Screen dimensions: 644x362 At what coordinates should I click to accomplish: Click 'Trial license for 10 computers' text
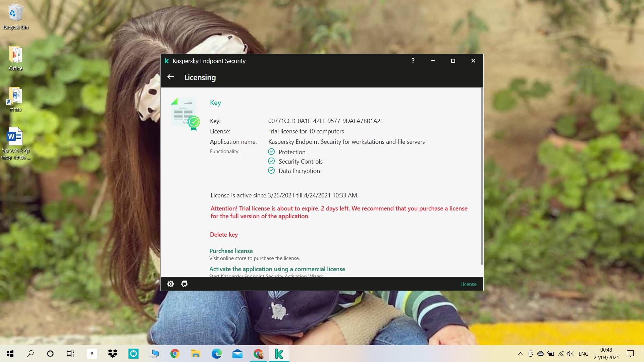click(306, 131)
